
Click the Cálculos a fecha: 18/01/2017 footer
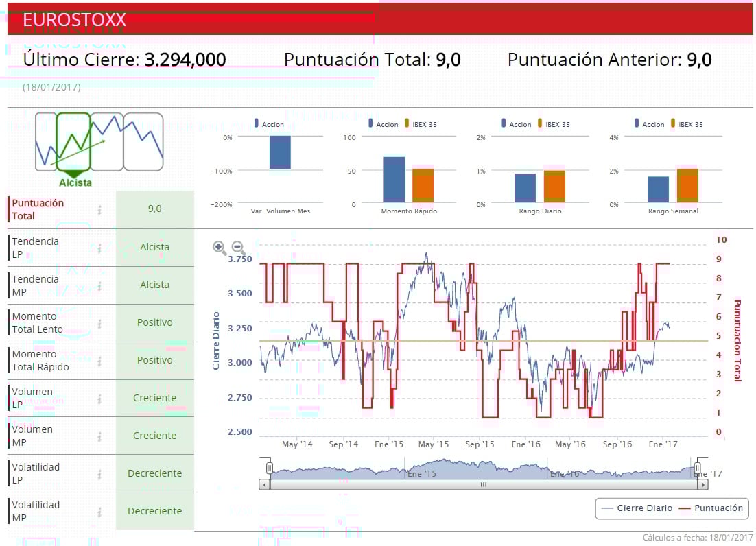[698, 538]
